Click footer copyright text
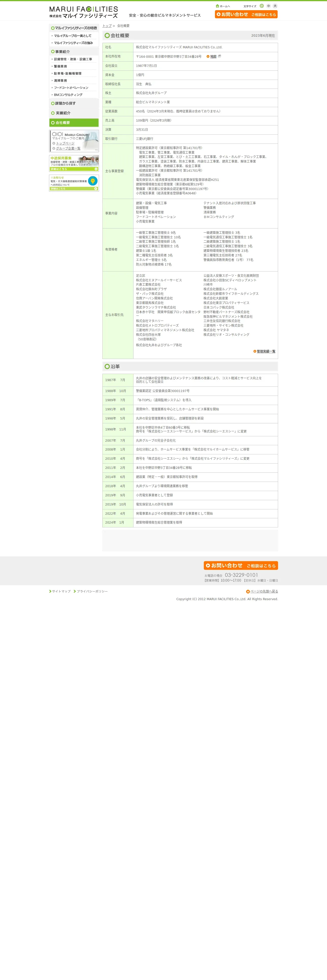Viewport: 327px width, 980px height. pos(227,599)
